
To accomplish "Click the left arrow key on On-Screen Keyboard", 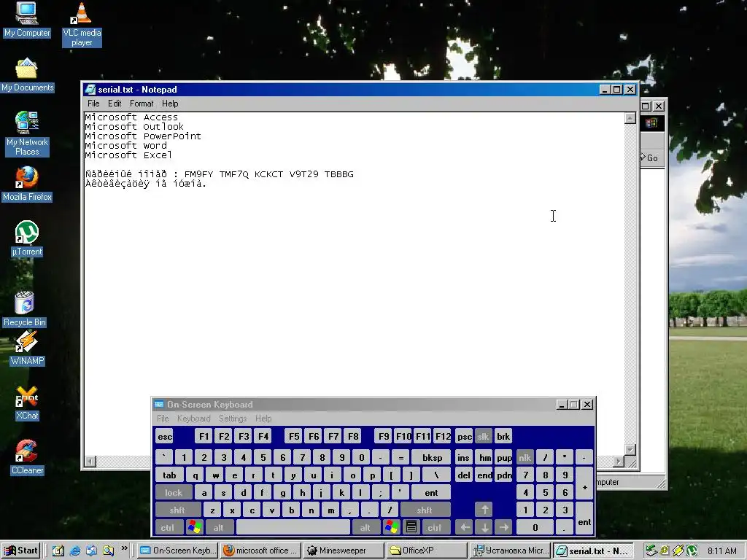I will coord(465,527).
